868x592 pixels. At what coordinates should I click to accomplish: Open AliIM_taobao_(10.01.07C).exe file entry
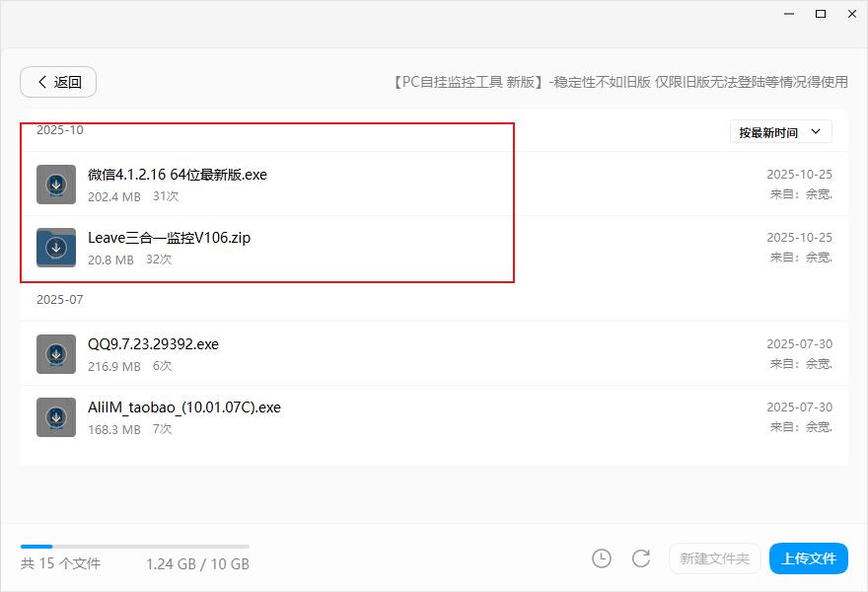(x=184, y=407)
